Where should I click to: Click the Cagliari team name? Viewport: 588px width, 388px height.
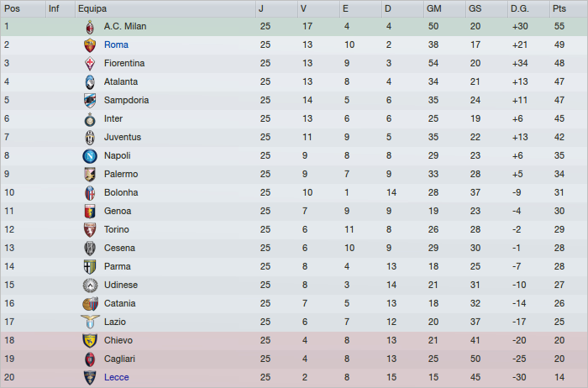click(x=120, y=359)
